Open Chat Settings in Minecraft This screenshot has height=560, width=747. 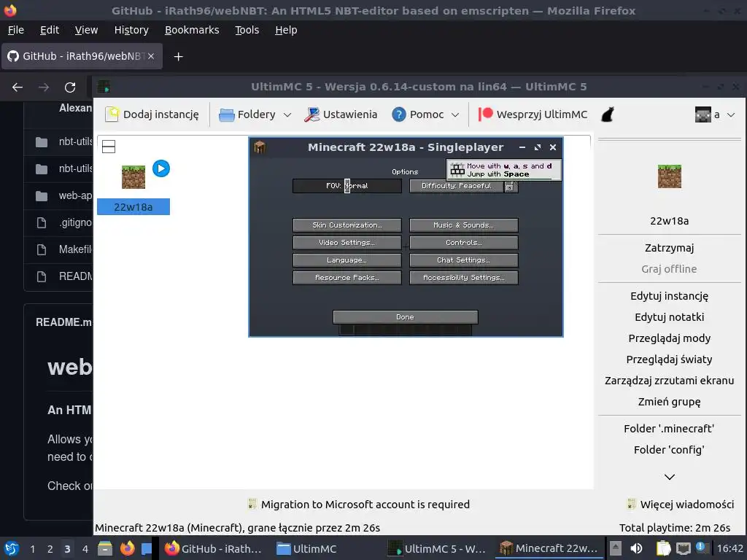coord(463,260)
